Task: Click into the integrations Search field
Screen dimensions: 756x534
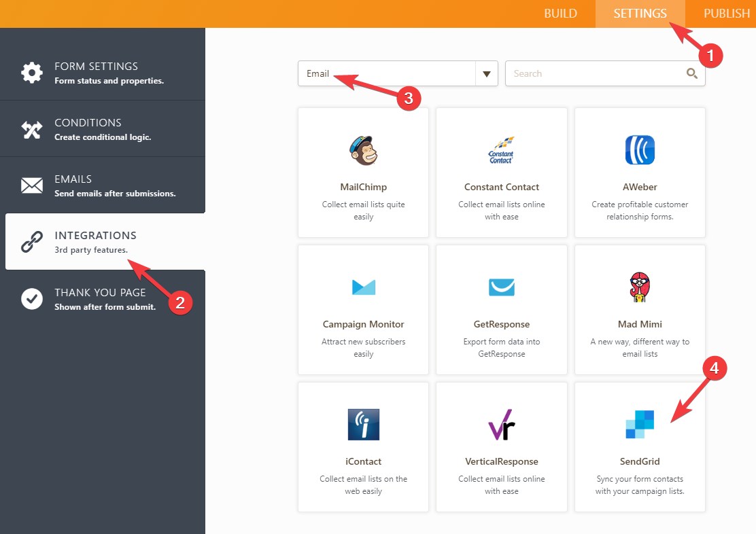Action: point(595,73)
